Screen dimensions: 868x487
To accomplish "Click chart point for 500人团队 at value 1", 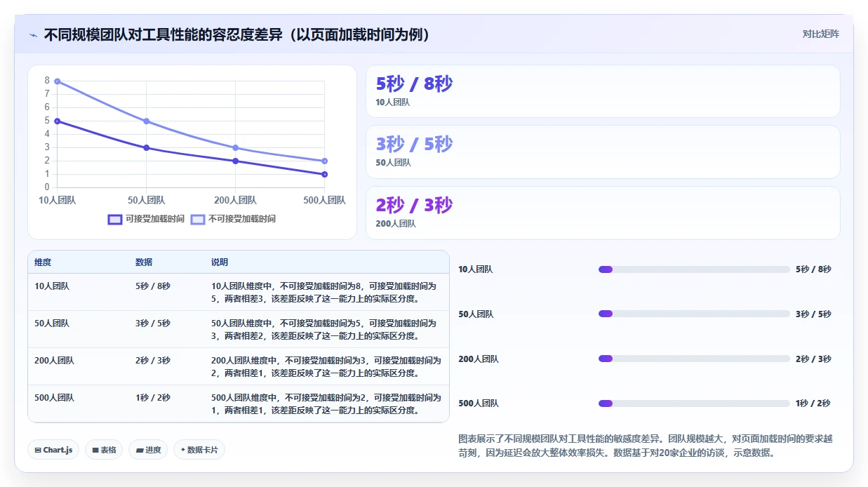I will (x=324, y=174).
